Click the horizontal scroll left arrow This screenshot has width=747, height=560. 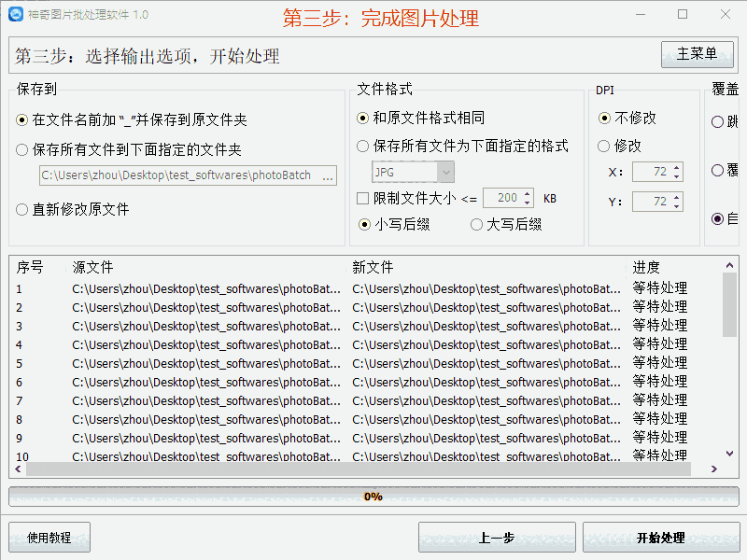18,469
